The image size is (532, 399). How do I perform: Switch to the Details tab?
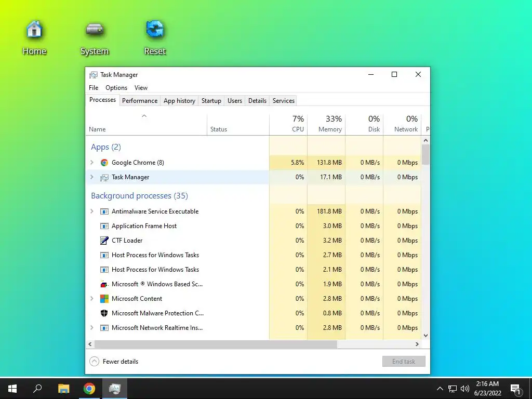tap(257, 101)
